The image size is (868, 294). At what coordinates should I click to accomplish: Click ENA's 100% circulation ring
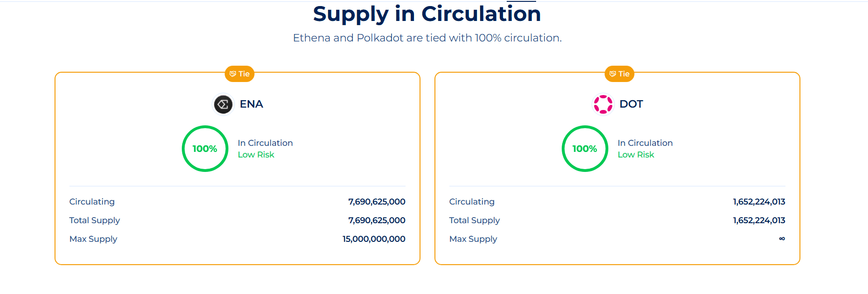point(205,149)
